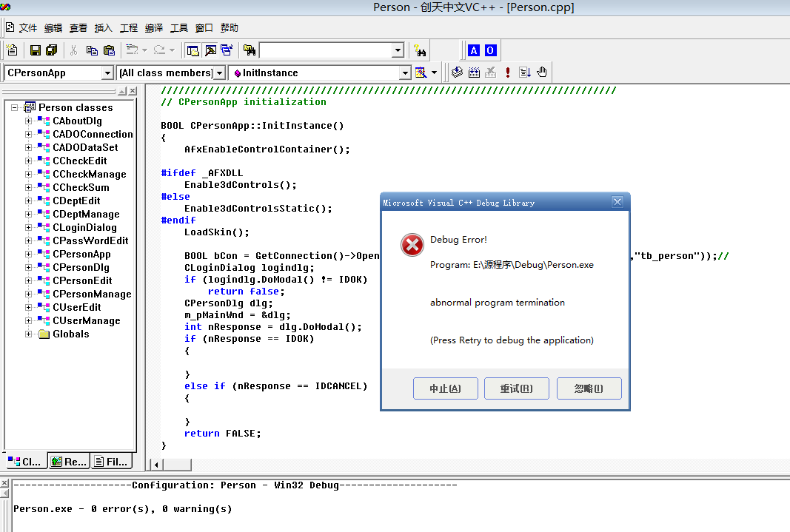790x532 pixels.
Task: Click the red exclamation Execute Program icon
Action: (508, 73)
